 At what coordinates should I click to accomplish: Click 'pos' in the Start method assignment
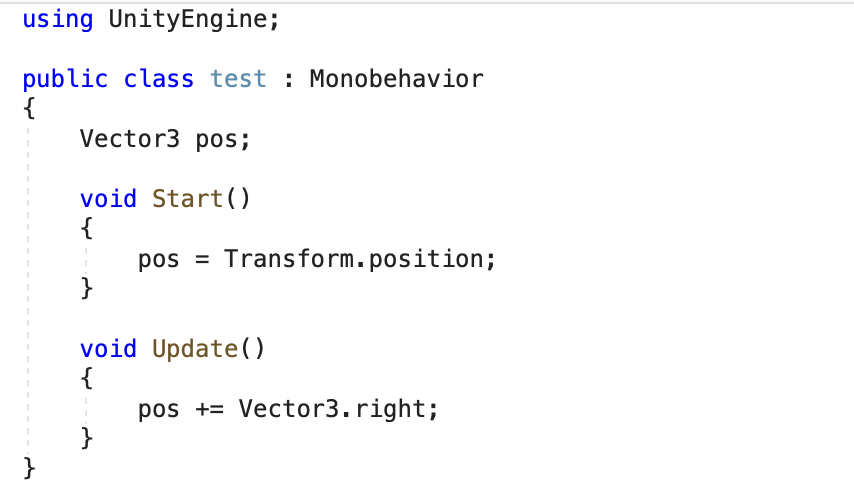[158, 260]
